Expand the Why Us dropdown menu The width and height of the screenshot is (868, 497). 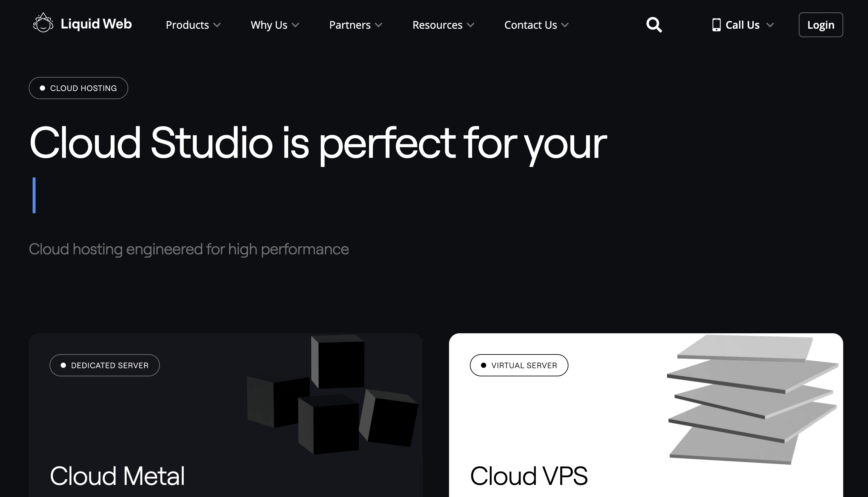coord(275,24)
